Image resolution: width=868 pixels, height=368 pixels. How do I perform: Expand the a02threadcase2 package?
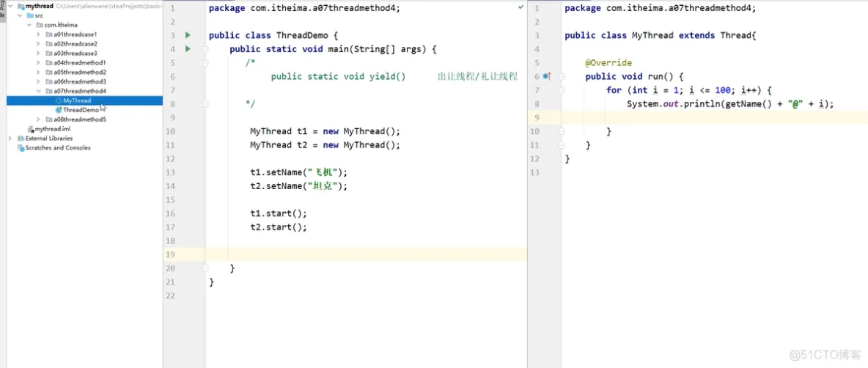[38, 44]
